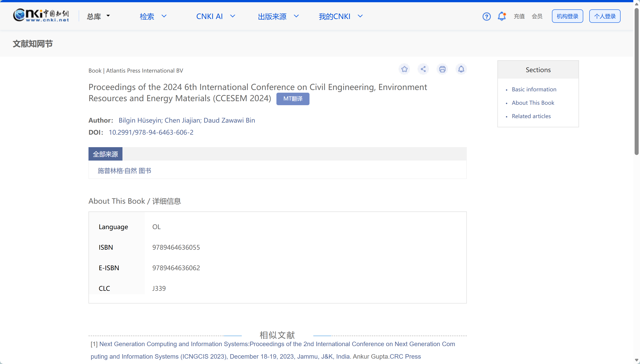Open the DOI link 10.2991/978-94-6463-606-2
This screenshot has width=640, height=364.
tap(151, 132)
